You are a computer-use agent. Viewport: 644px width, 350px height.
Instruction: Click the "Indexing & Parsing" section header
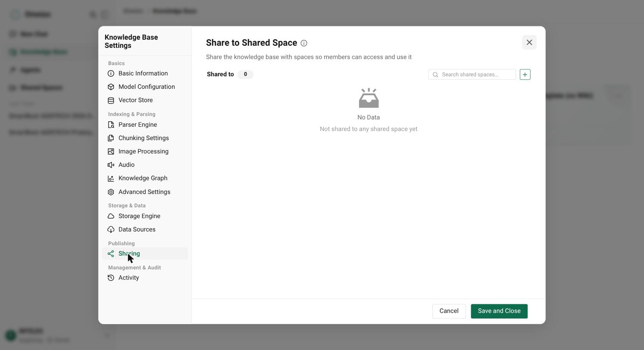tap(132, 114)
